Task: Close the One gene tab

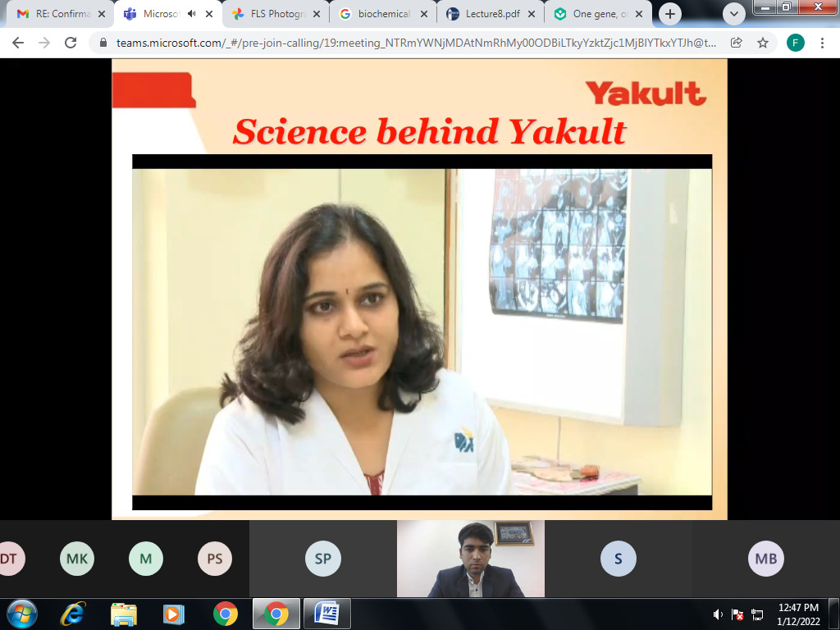Action: [x=639, y=14]
